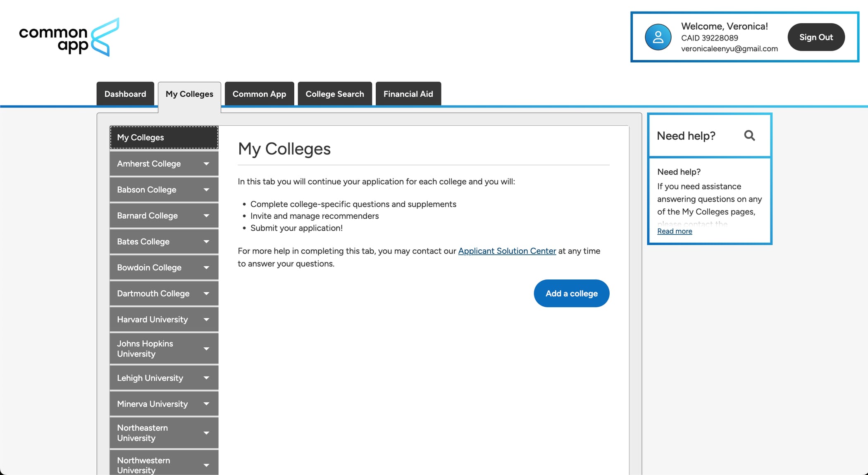This screenshot has height=475, width=868.
Task: Expand the Johns Hopkins University dropdown
Action: 207,348
